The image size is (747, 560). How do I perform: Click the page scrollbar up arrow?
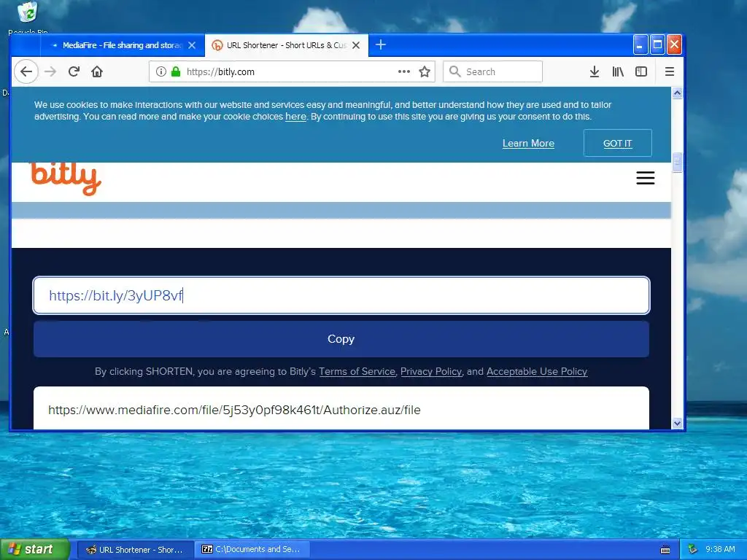tap(677, 93)
